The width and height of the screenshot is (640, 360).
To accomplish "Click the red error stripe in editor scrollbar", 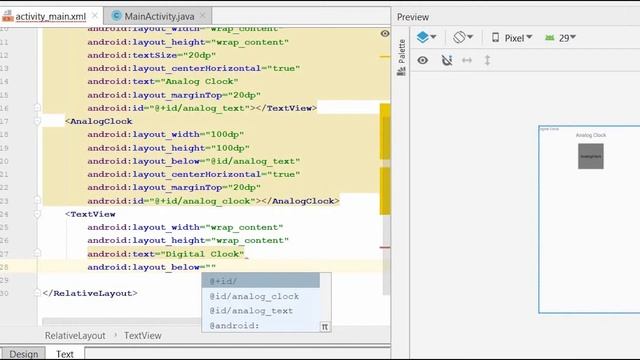I will coord(385,247).
